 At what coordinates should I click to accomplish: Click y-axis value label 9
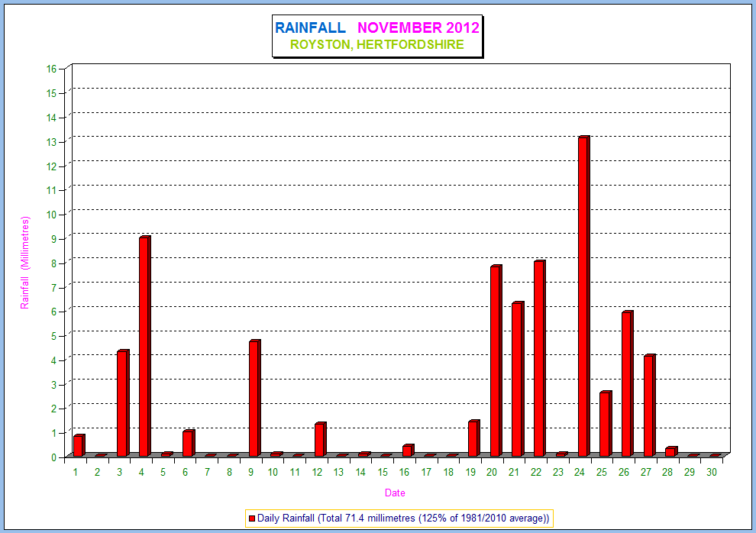tap(54, 239)
